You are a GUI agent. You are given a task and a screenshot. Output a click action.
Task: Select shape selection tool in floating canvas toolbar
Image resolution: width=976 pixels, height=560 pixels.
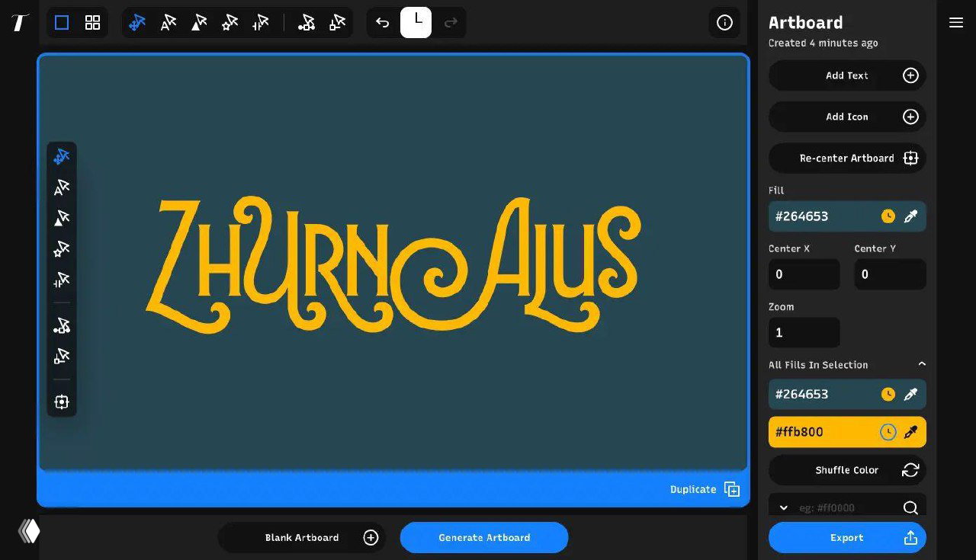[x=62, y=219]
